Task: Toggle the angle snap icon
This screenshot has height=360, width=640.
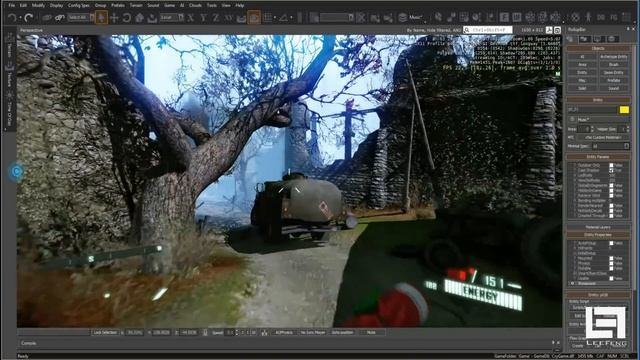Action: click(283, 18)
